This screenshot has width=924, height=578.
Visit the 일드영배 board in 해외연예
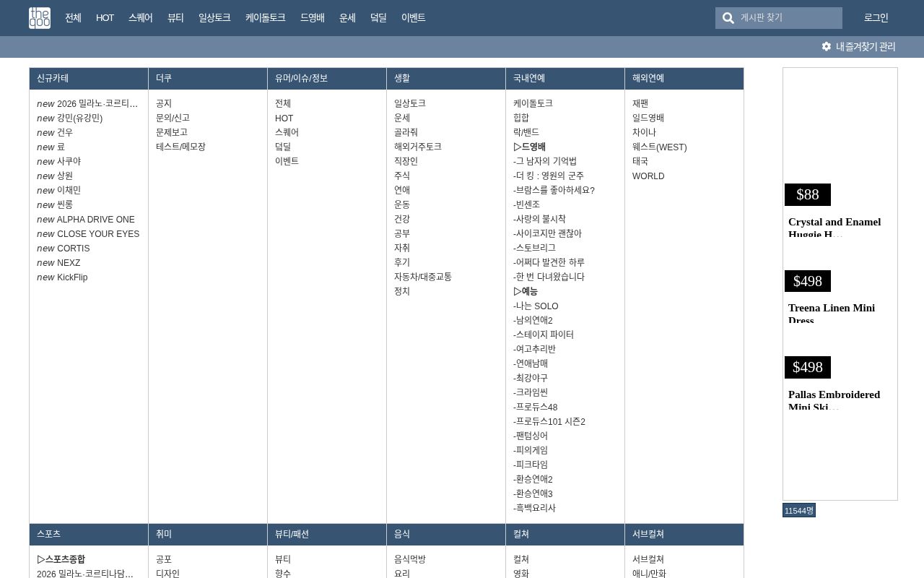(x=648, y=118)
